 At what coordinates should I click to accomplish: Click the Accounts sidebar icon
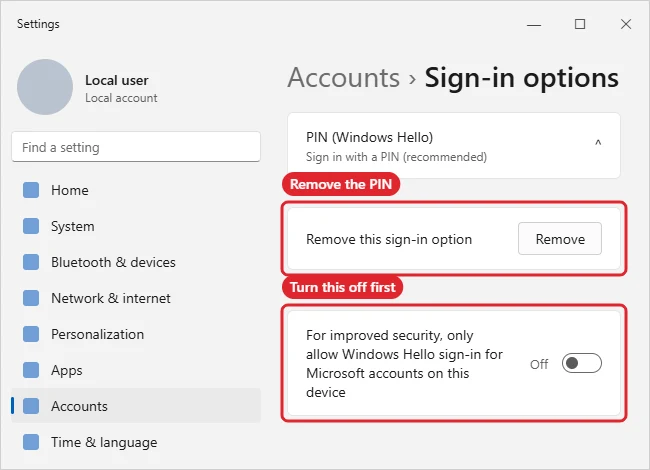[x=31, y=406]
